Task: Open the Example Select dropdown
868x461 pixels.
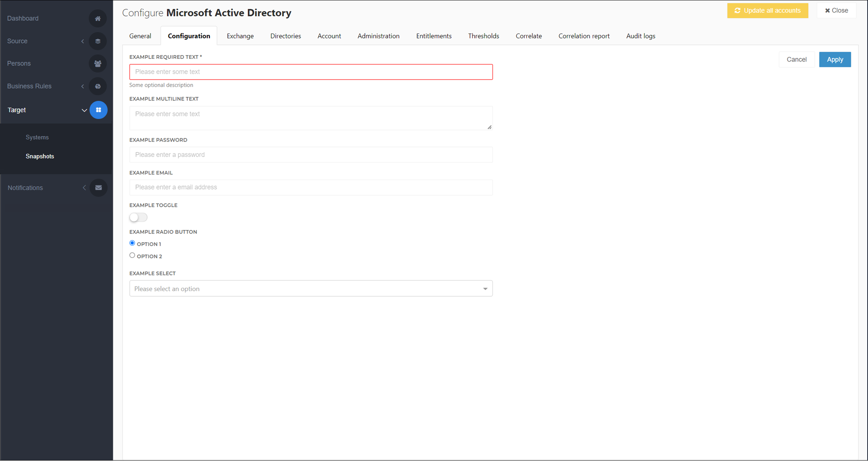Action: (x=311, y=289)
